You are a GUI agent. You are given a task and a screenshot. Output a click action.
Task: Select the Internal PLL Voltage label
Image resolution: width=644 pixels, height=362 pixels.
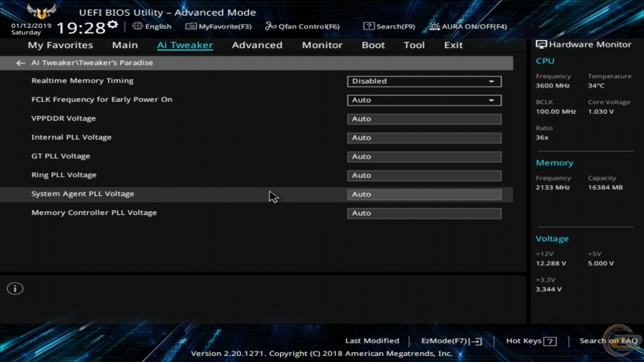click(72, 137)
